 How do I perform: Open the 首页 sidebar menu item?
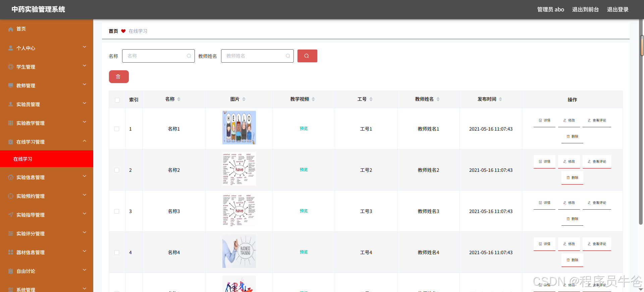pos(47,29)
